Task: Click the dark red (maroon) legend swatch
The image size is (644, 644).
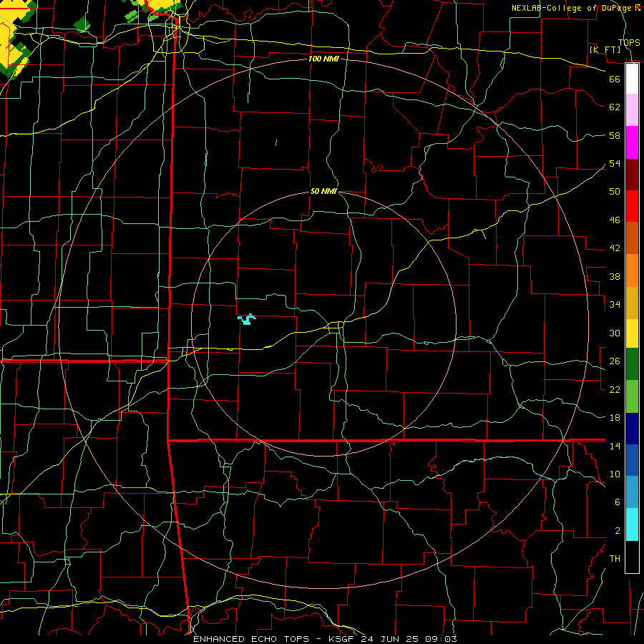Action: (632, 175)
